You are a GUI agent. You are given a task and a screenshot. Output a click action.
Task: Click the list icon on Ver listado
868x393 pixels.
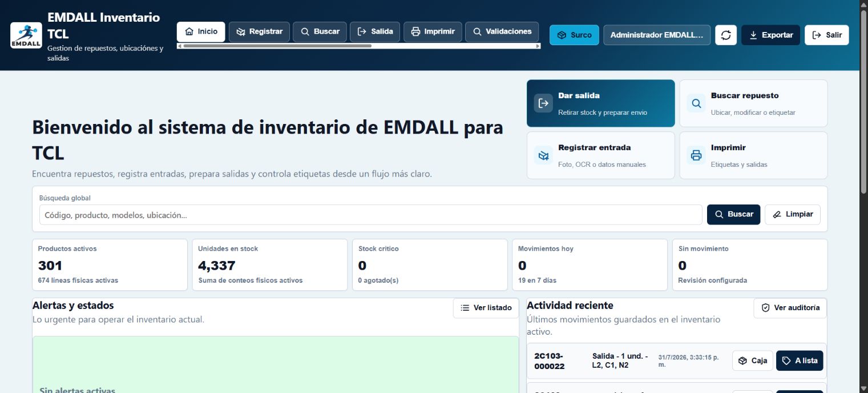pos(465,308)
